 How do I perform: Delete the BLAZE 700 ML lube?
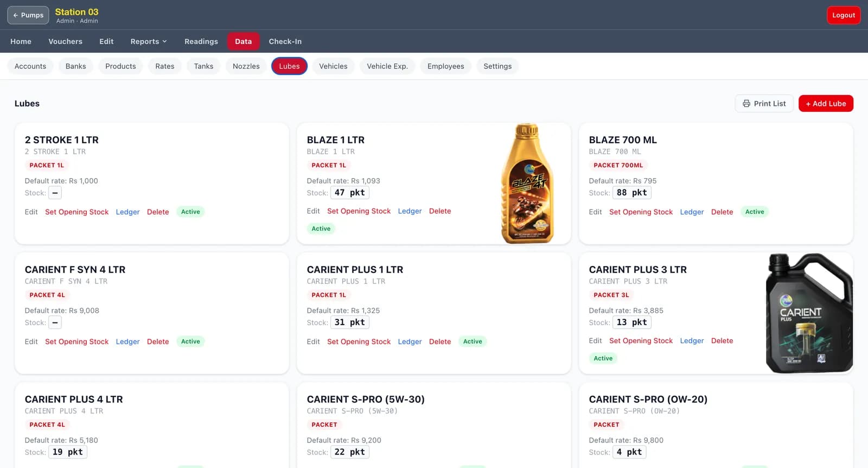722,212
